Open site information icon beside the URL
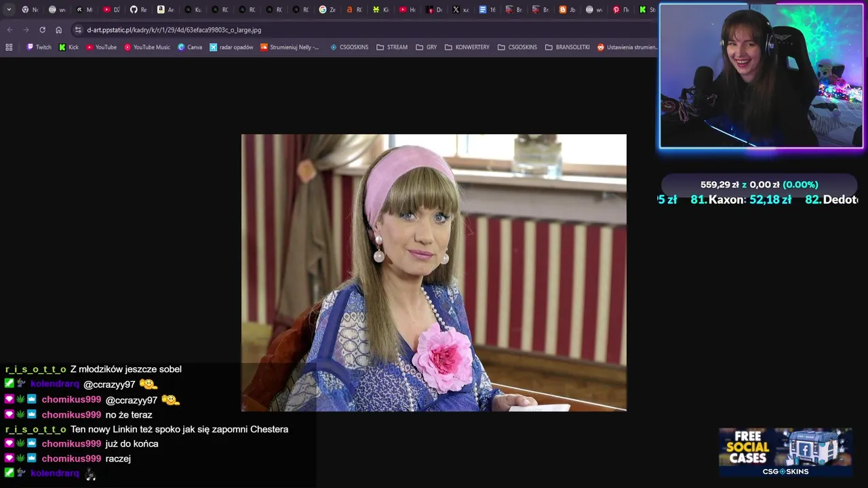The width and height of the screenshot is (868, 488). (x=78, y=30)
